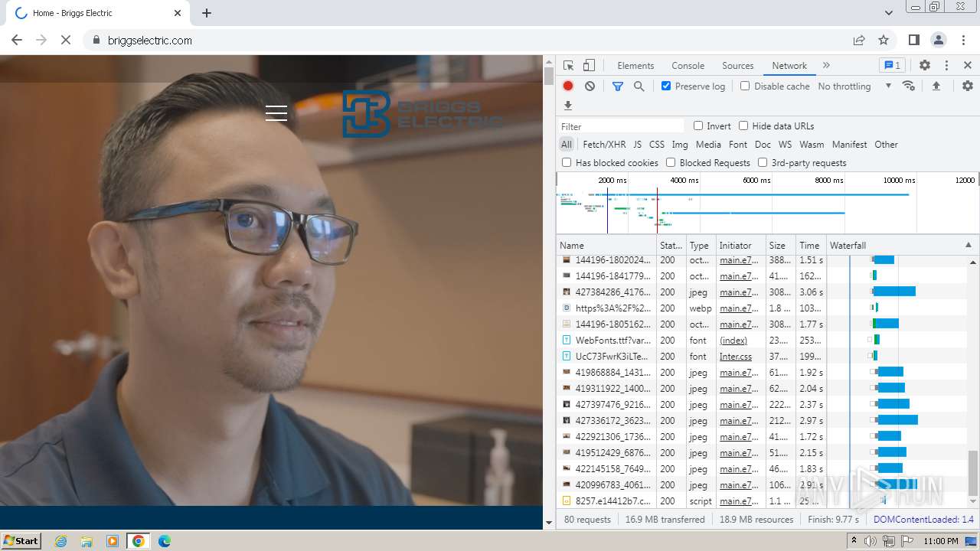Image resolution: width=980 pixels, height=551 pixels.
Task: Open the tab search dropdown arrow
Action: click(x=889, y=13)
